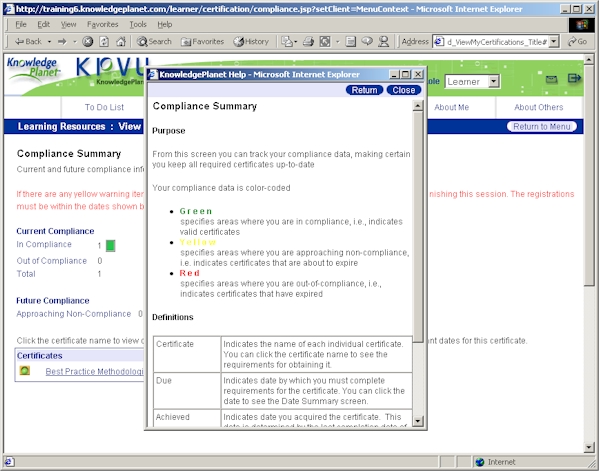Open Best Practice Methodologies certificate link
600x472 pixels.
[94, 371]
